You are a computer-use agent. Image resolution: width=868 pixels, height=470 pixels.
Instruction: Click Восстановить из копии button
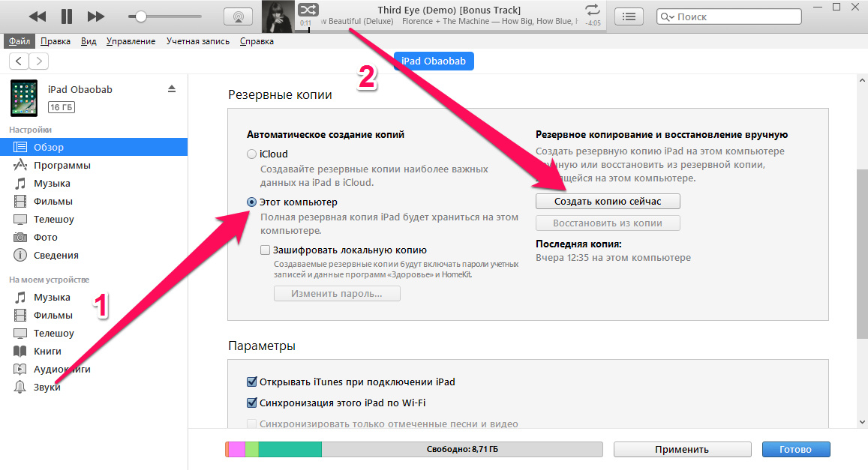pos(608,223)
